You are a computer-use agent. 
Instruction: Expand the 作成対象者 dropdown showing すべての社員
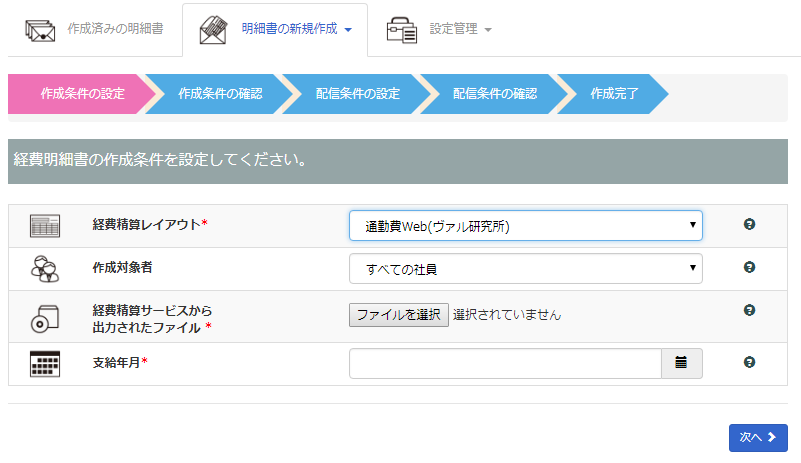click(x=525, y=269)
